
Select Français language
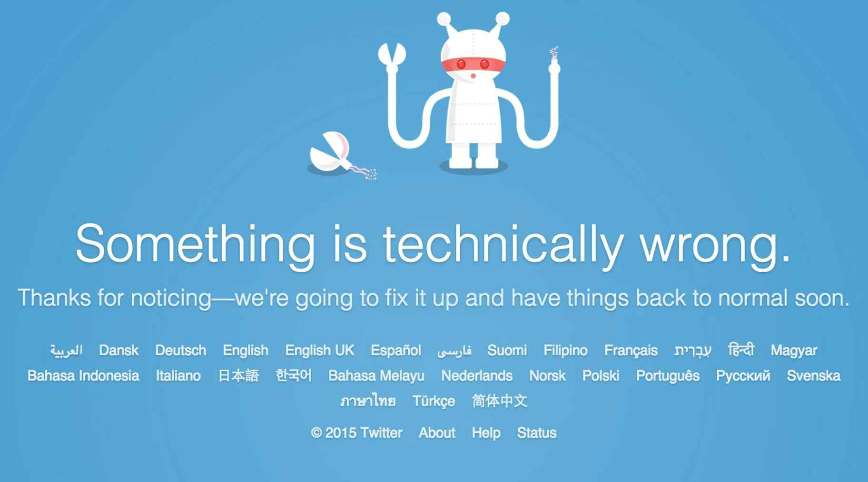(631, 351)
